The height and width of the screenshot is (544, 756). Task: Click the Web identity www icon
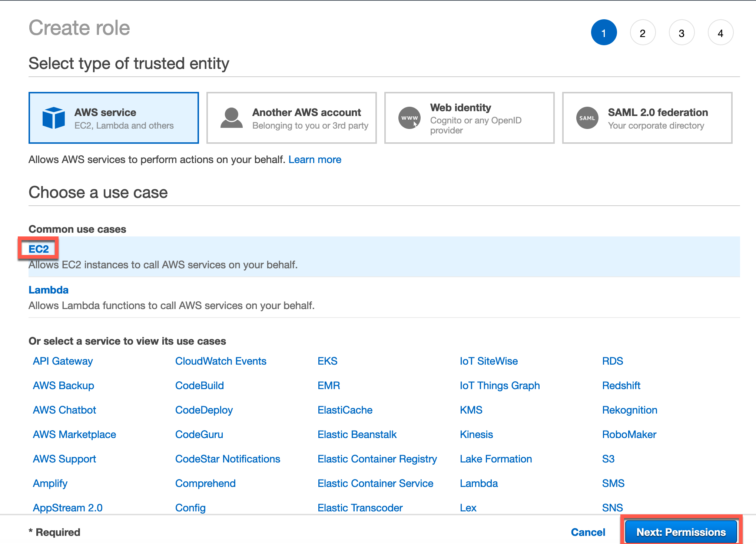click(x=409, y=118)
